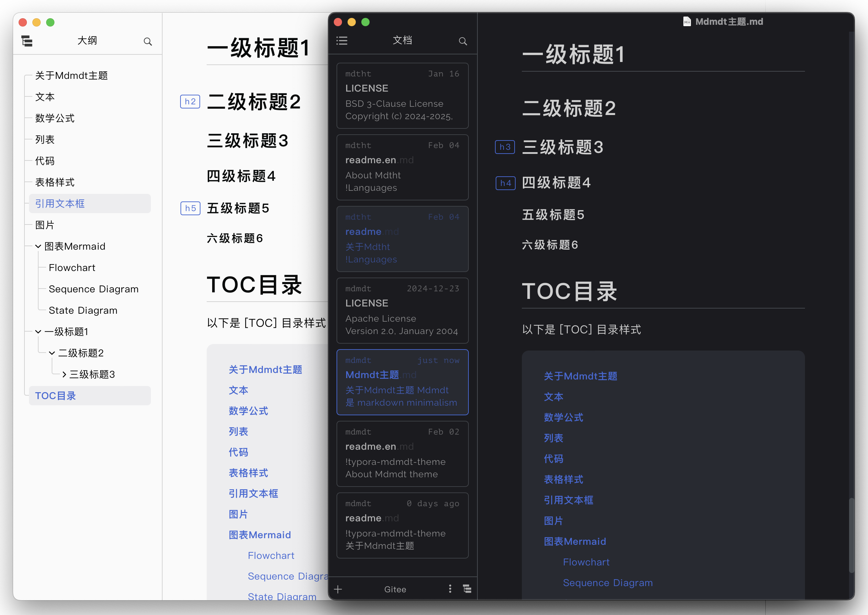Click Flowchart TOC link in dark window
This screenshot has height=615, width=868.
(586, 562)
